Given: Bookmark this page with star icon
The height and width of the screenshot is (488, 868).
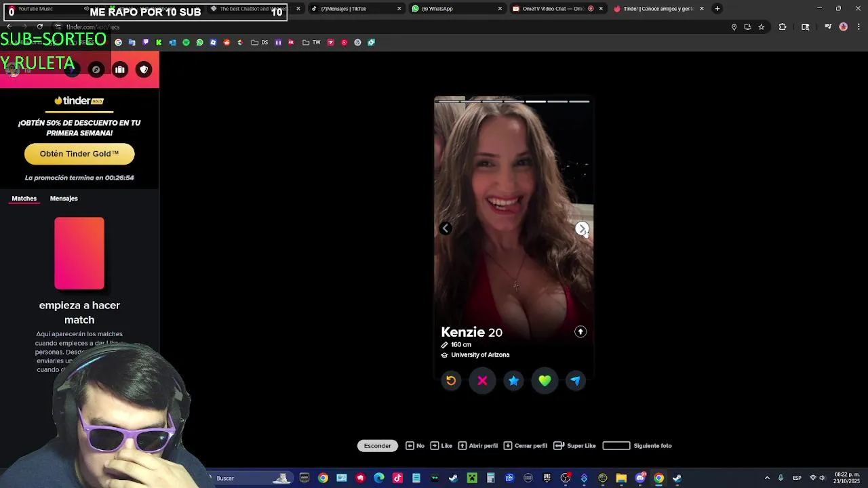Looking at the screenshot, I should 762,27.
